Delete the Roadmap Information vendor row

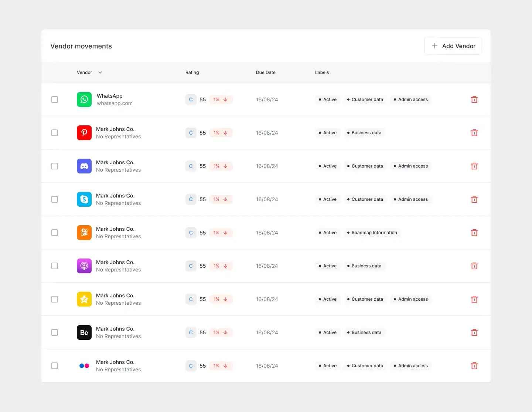click(474, 233)
